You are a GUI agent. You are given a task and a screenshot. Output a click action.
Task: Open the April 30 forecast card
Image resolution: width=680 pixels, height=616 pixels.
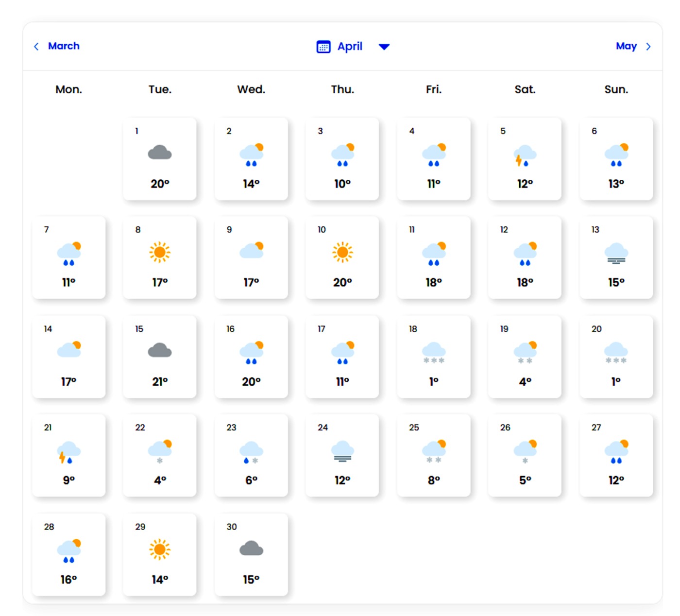tap(251, 554)
